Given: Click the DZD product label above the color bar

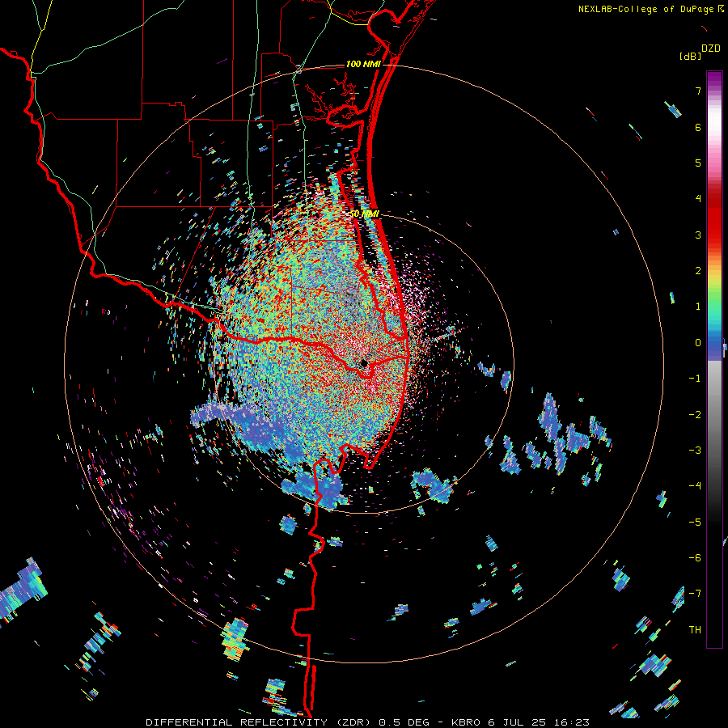Looking at the screenshot, I should (x=710, y=49).
